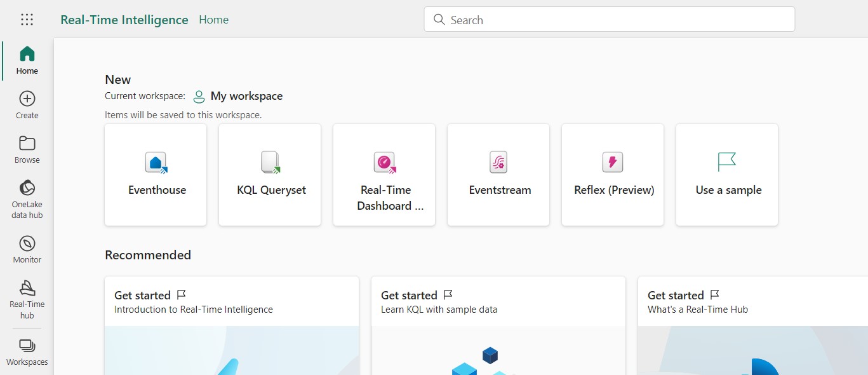Click the Eventstream icon card
Screen dimensions: 868x375
click(498, 175)
